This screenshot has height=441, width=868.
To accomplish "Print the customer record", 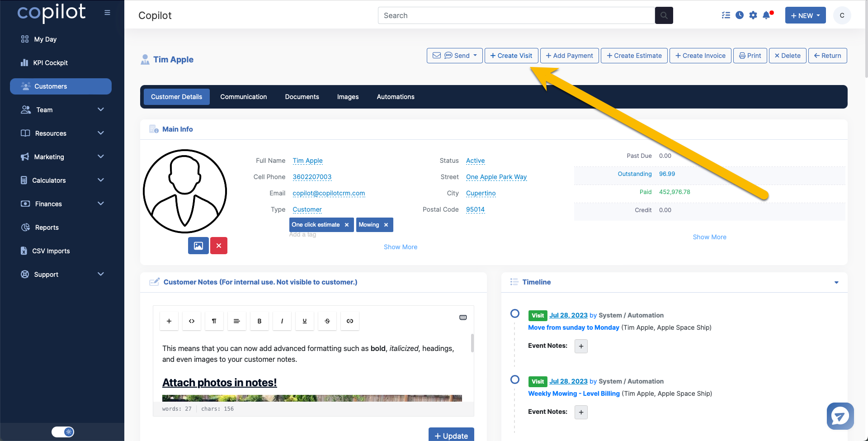I will (750, 56).
